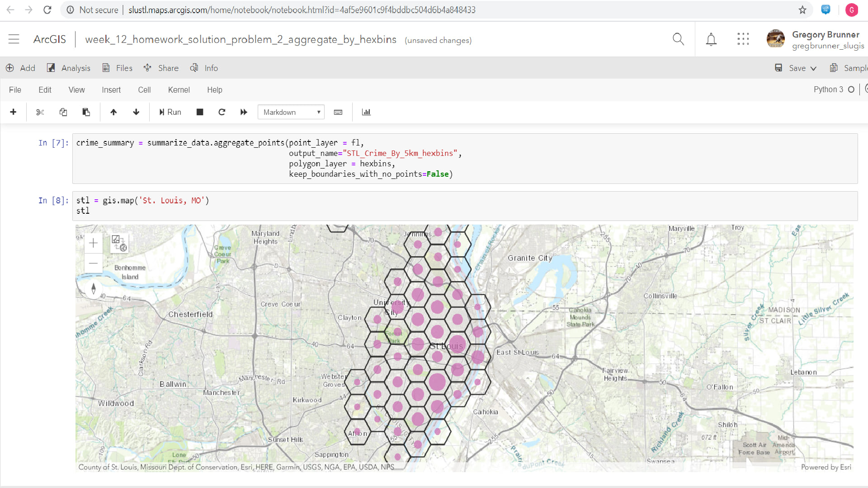The image size is (868, 488).
Task: Click the browser address bar
Action: (x=298, y=9)
